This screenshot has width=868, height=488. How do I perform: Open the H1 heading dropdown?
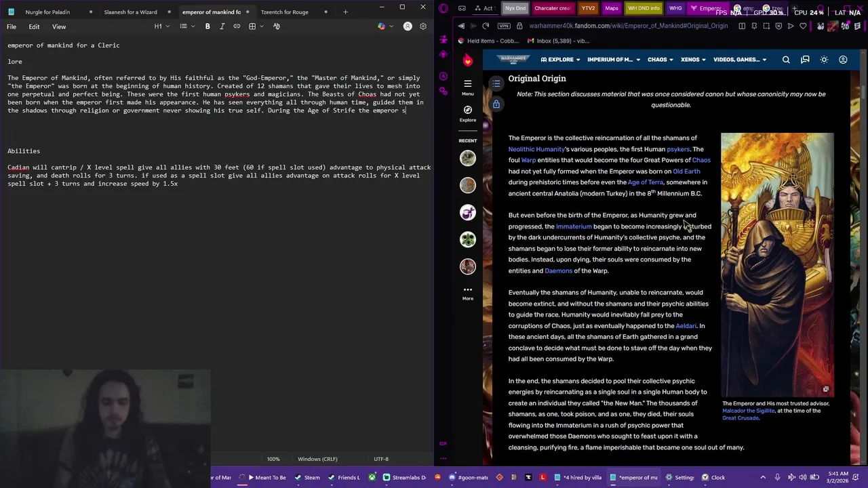(x=161, y=26)
